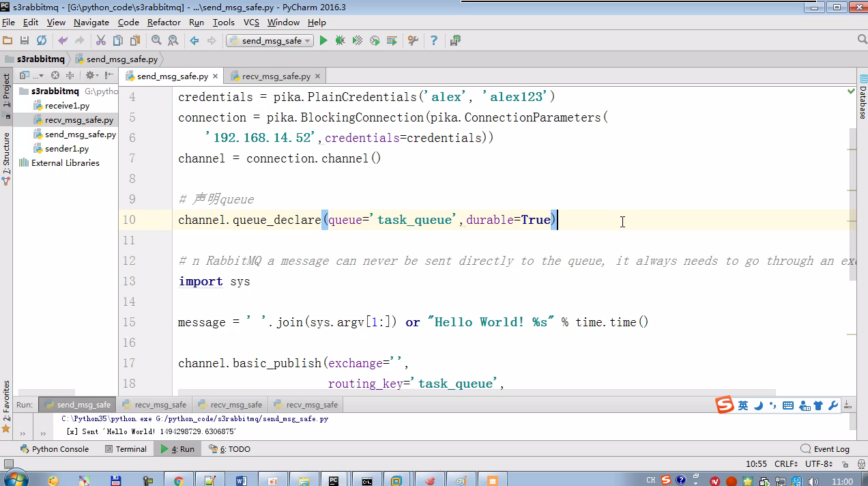Open the Refactor menu
Screen dimensions: 868x486
164,23
